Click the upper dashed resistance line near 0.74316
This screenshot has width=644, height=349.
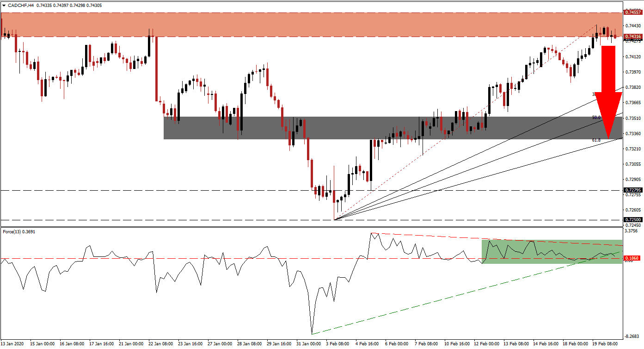coord(277,36)
